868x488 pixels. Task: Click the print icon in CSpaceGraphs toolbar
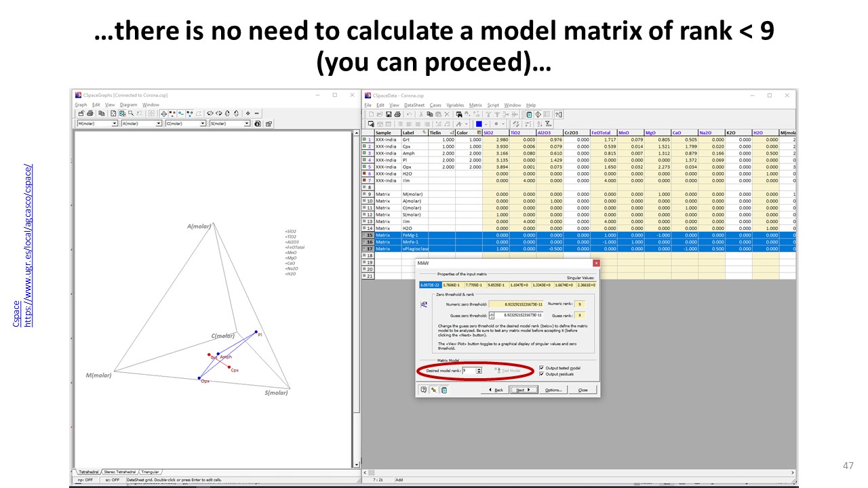[91, 113]
